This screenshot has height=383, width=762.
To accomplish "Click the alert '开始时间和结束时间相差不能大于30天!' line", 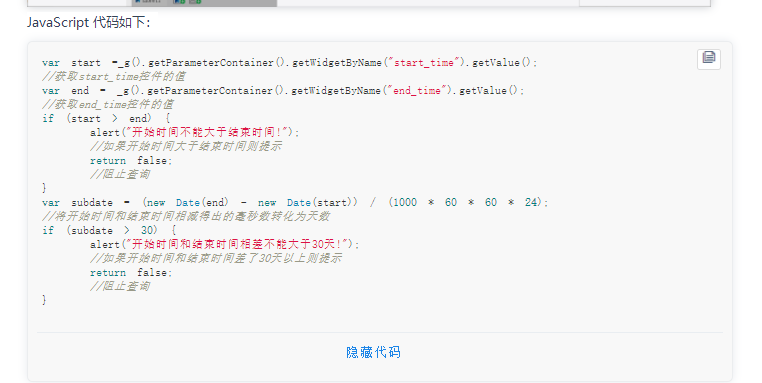I will 225,244.
